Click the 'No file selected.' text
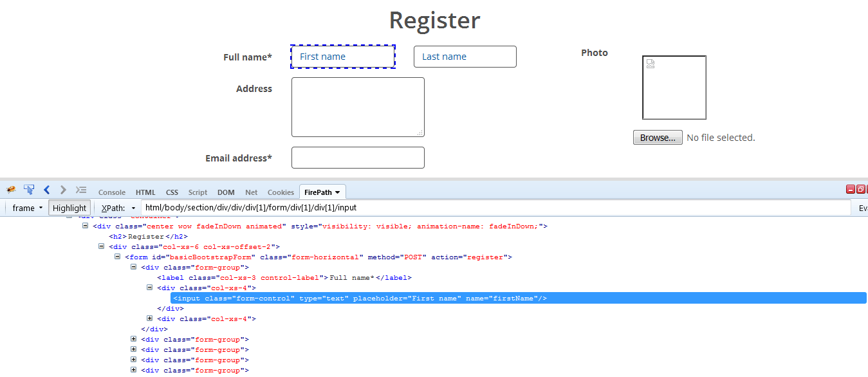Image resolution: width=868 pixels, height=377 pixels. pos(721,138)
